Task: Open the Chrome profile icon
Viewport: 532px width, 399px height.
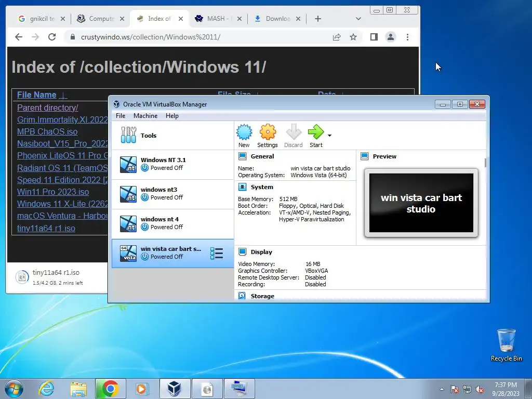Action: (x=391, y=37)
